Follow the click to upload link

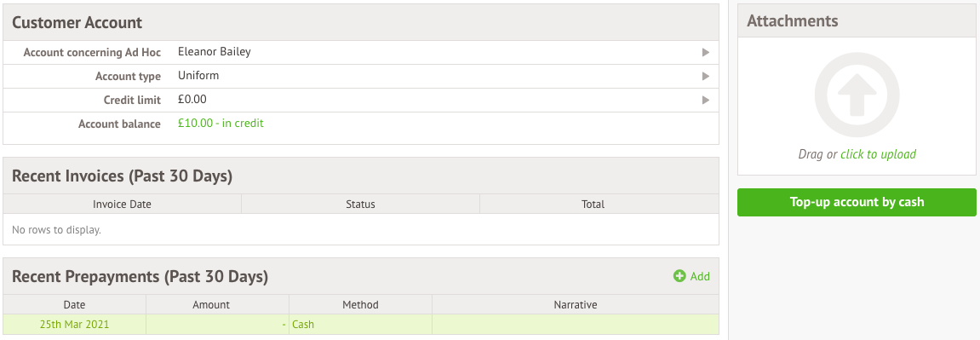pos(878,153)
